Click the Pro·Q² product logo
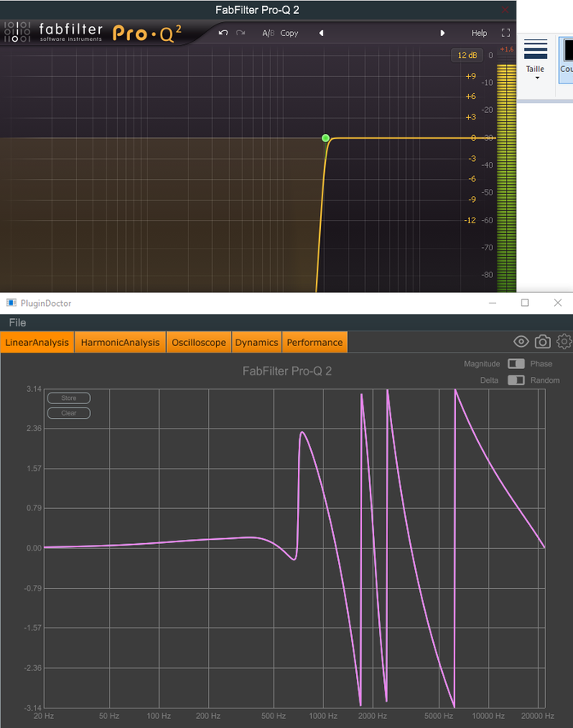Screen dimensions: 573x728 tap(147, 33)
